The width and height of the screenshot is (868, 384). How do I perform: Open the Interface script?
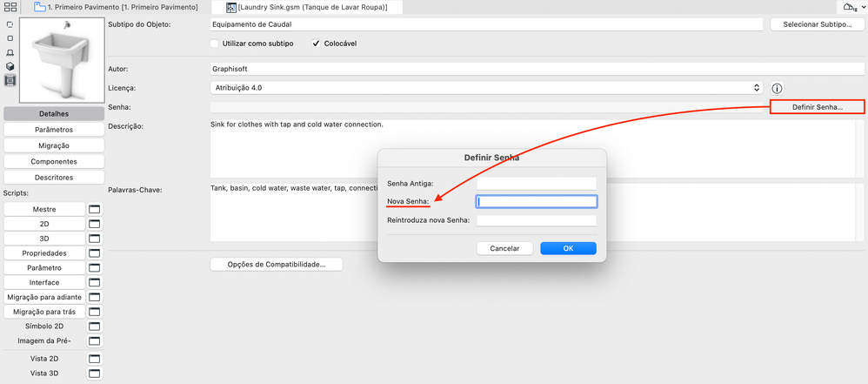tap(44, 283)
